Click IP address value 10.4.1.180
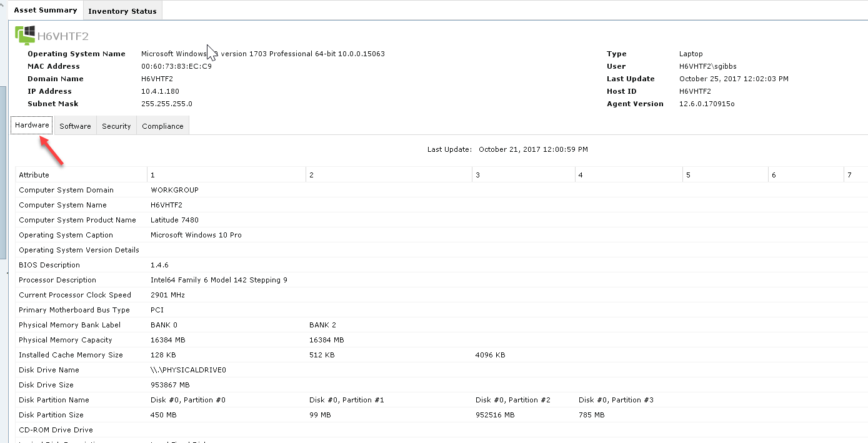 pyautogui.click(x=160, y=91)
